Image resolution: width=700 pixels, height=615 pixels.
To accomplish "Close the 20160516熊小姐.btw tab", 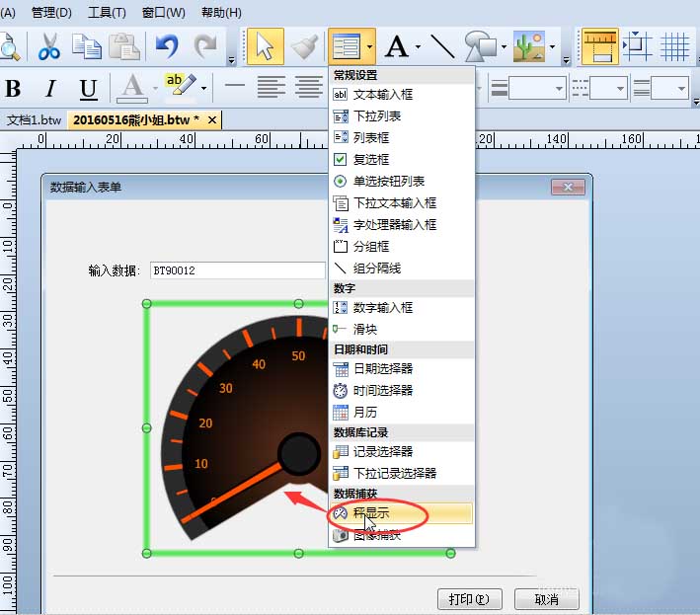I will pos(212,120).
